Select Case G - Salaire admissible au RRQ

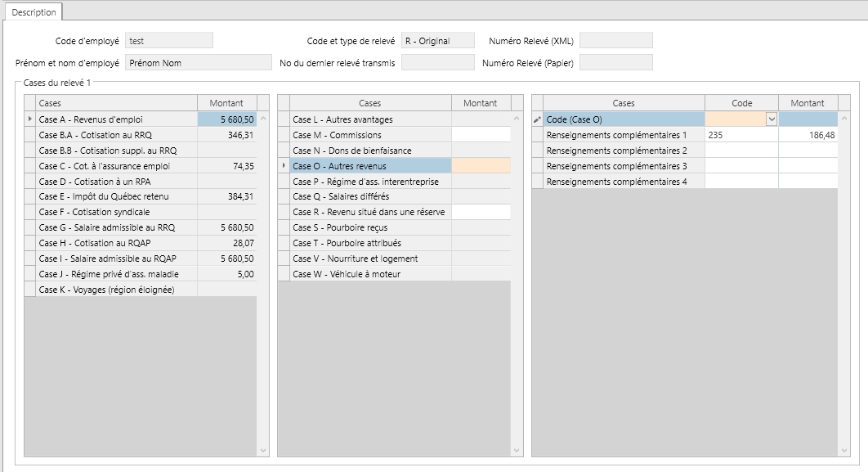[x=141, y=227]
